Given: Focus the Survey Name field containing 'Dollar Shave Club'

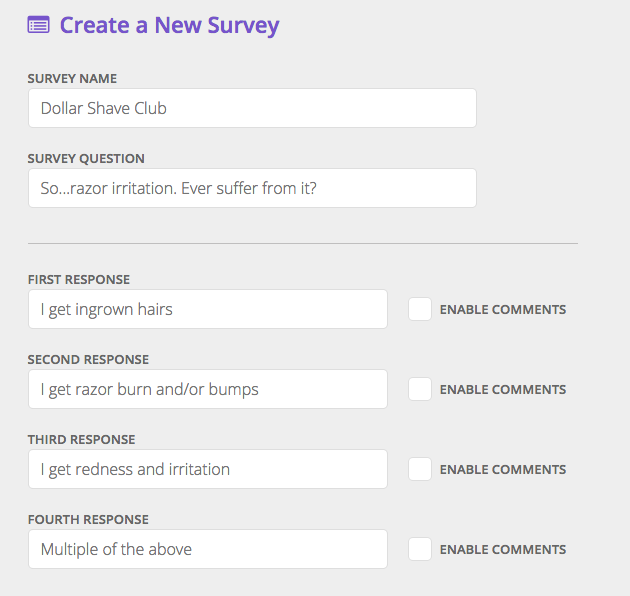Looking at the screenshot, I should point(252,108).
